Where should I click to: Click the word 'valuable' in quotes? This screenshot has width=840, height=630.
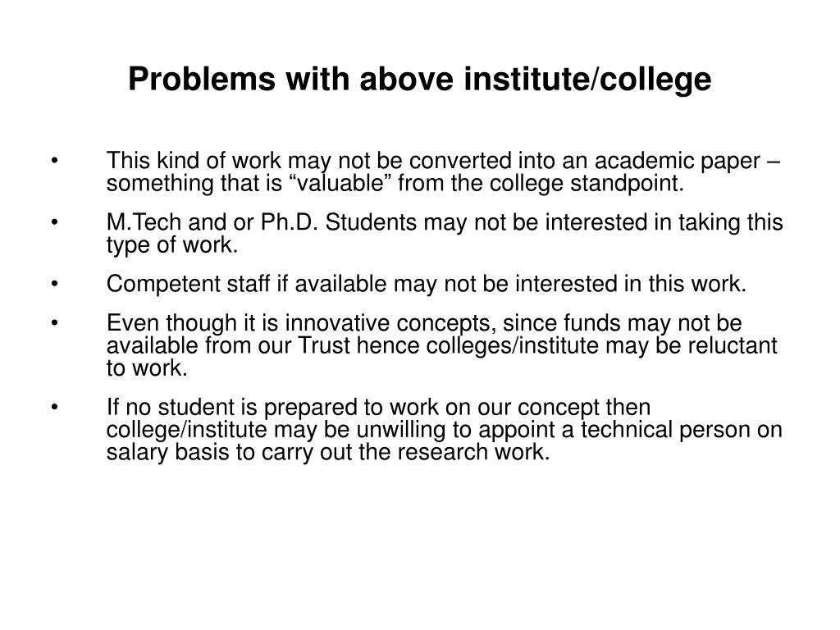pos(340,183)
